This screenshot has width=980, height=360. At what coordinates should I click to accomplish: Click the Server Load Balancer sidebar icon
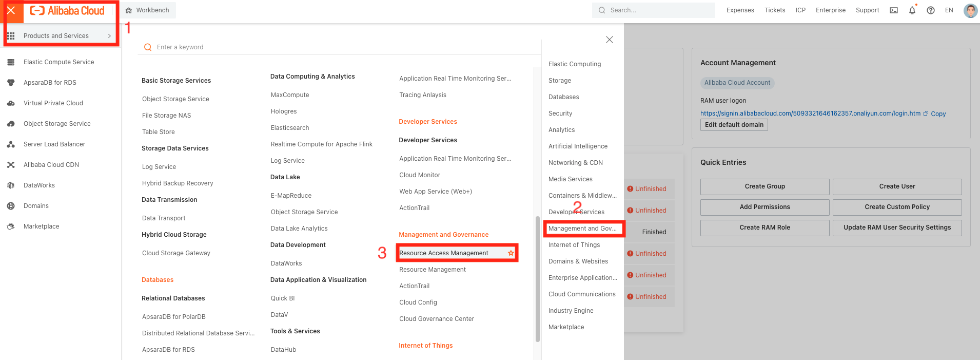click(11, 144)
